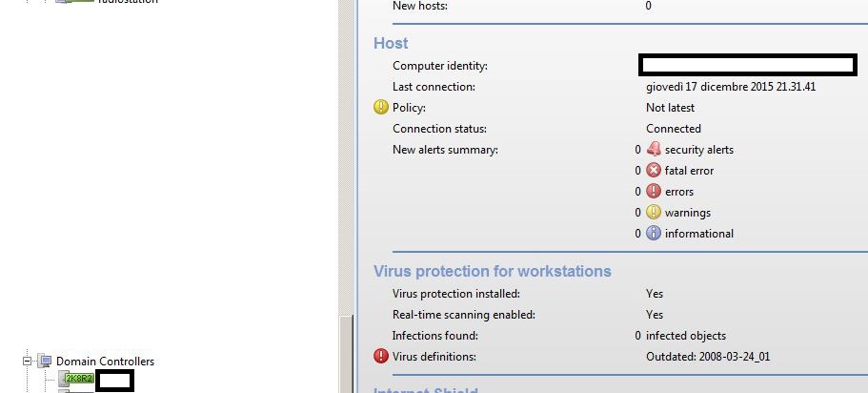This screenshot has height=393, width=868.
Task: Click the warnings yellow exclamation icon
Action: 654,213
